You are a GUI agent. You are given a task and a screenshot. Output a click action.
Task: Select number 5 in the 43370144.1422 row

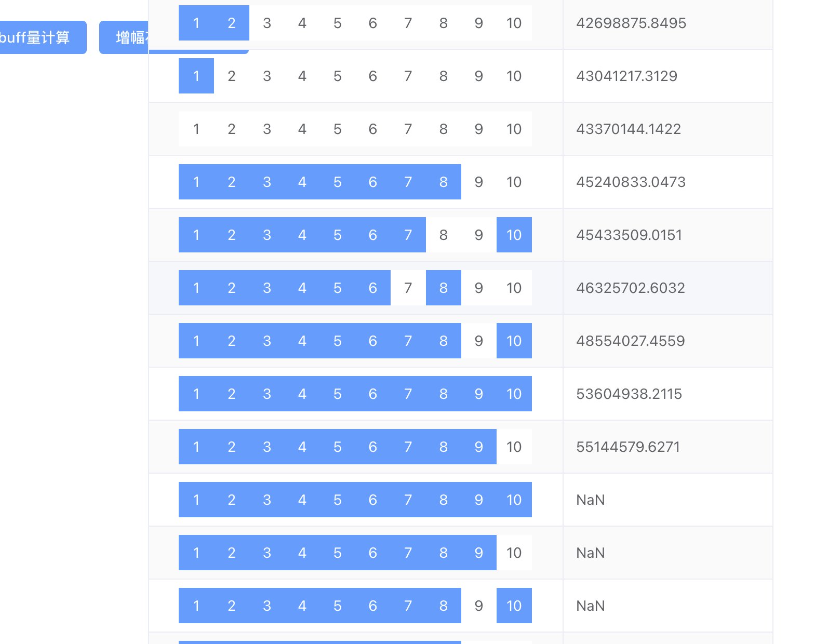338,129
